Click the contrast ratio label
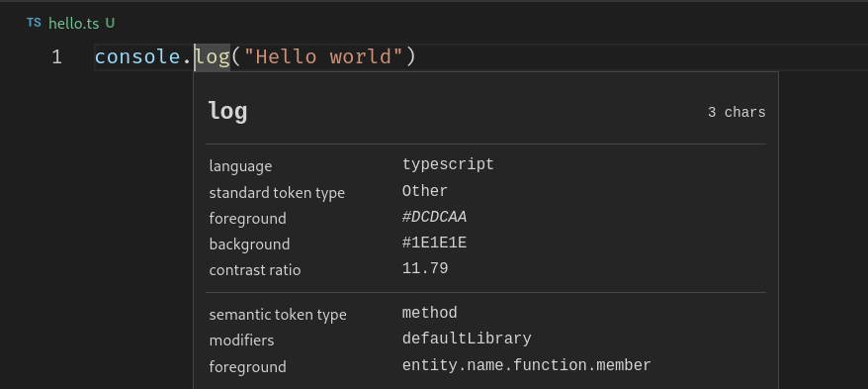This screenshot has height=389, width=868. (x=255, y=270)
